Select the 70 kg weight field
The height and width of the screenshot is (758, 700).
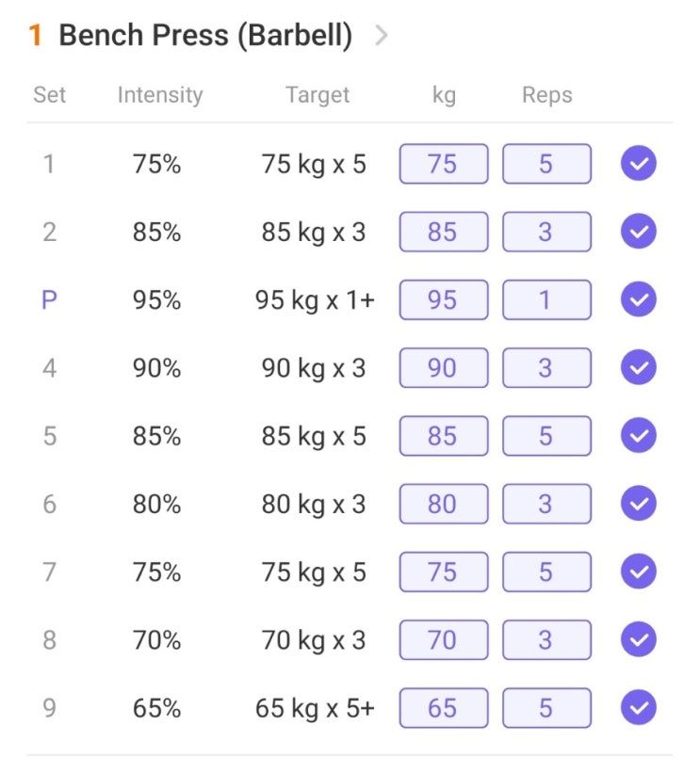coord(443,640)
